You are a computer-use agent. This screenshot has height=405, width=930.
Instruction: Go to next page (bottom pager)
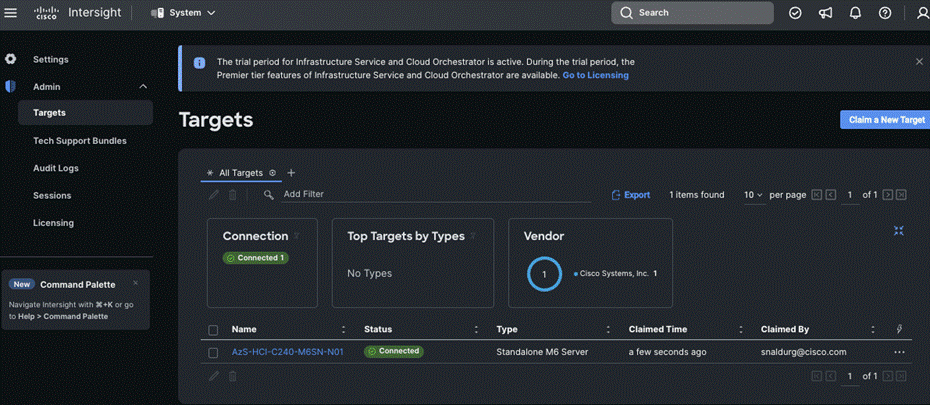888,376
